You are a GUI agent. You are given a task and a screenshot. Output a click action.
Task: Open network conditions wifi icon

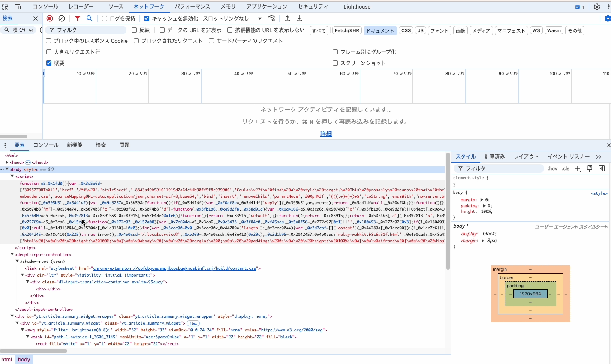coord(271,18)
